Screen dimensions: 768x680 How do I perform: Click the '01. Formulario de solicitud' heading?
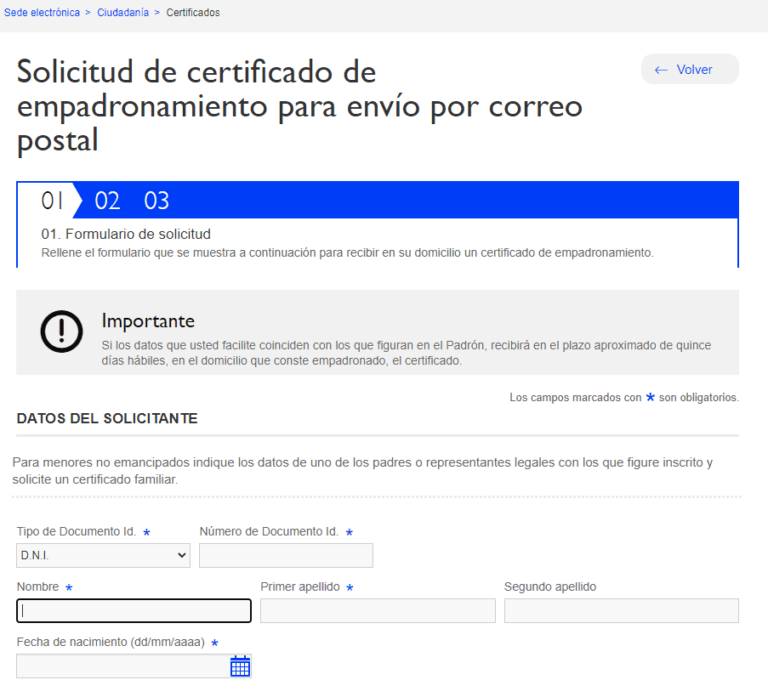click(126, 234)
